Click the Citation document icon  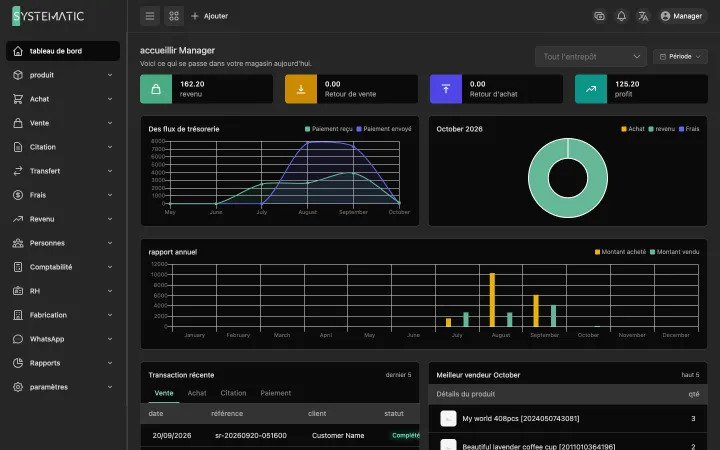pyautogui.click(x=18, y=147)
